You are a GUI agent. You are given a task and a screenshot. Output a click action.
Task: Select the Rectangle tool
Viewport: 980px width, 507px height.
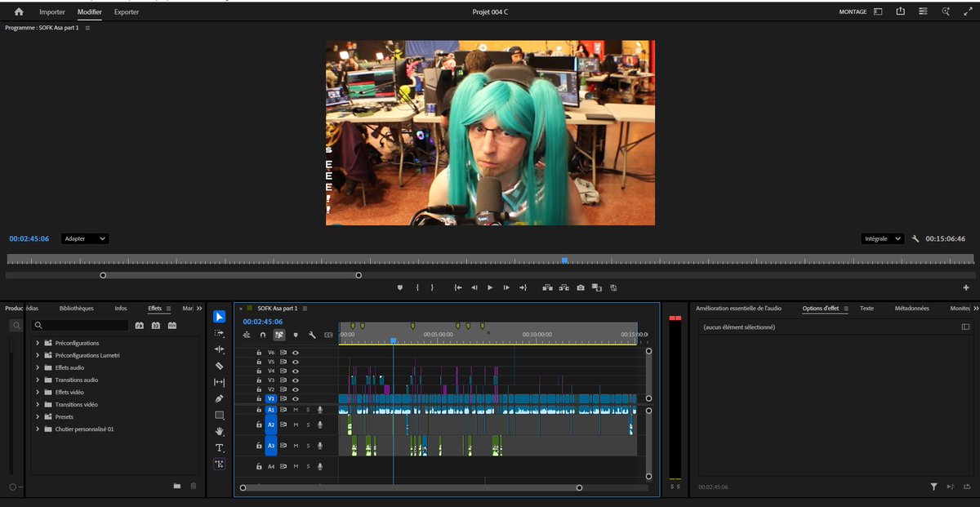coord(220,415)
